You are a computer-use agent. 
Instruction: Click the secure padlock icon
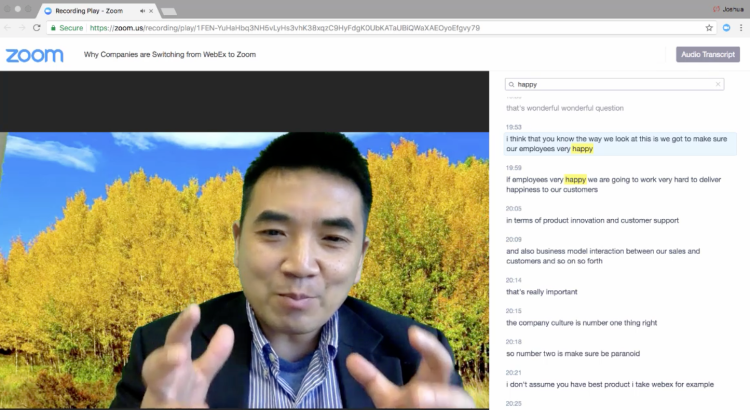tap(53, 28)
